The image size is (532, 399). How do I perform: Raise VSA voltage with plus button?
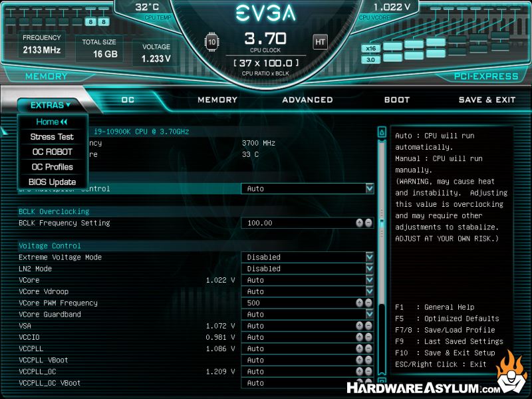360,326
